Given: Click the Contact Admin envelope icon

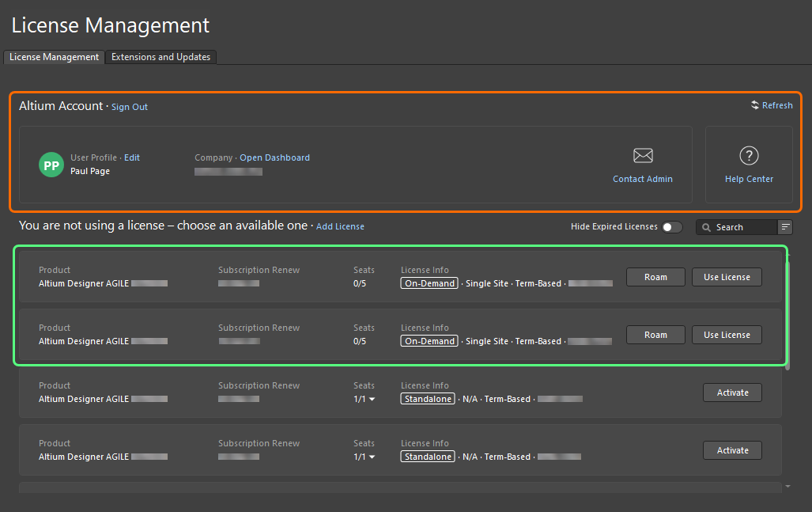Looking at the screenshot, I should [642, 155].
